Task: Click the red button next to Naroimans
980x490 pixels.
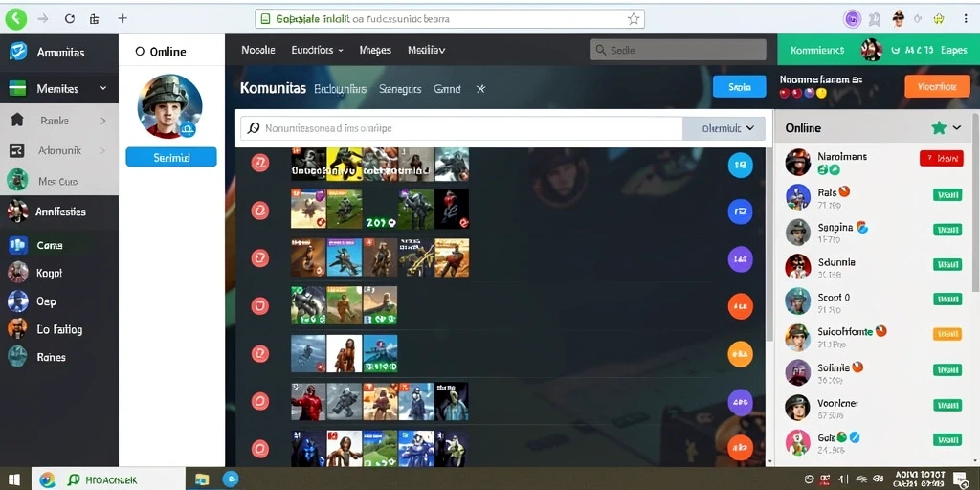Action: tap(942, 159)
